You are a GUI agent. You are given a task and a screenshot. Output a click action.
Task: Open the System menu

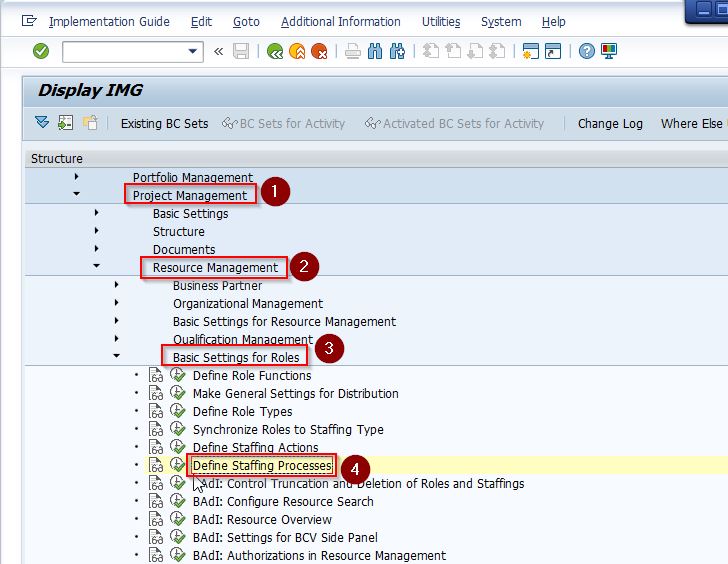[x=501, y=22]
